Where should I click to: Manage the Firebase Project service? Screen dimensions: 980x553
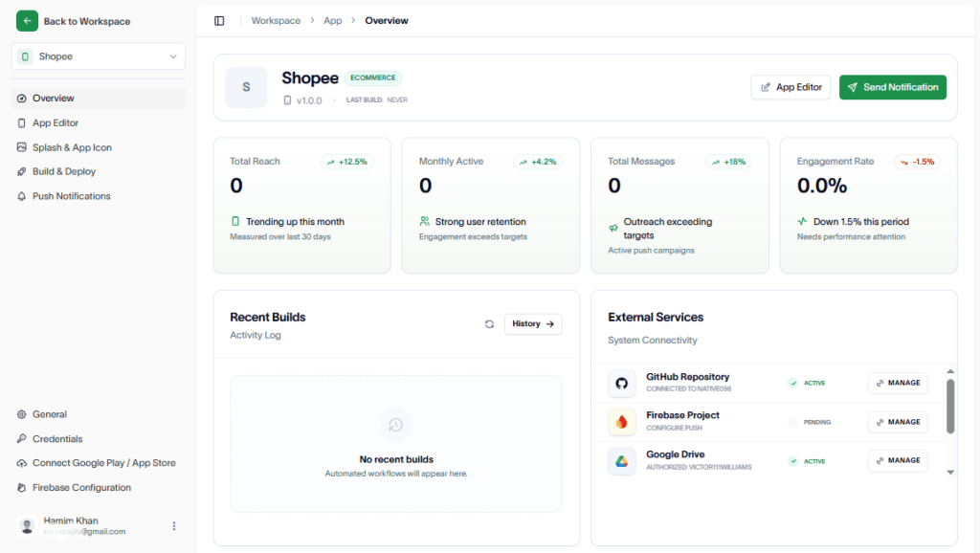(x=898, y=423)
